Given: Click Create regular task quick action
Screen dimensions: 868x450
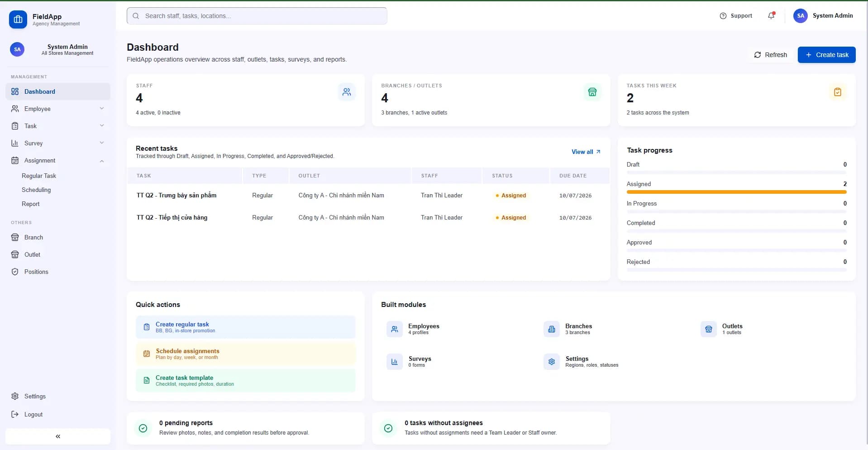Looking at the screenshot, I should pyautogui.click(x=245, y=327).
